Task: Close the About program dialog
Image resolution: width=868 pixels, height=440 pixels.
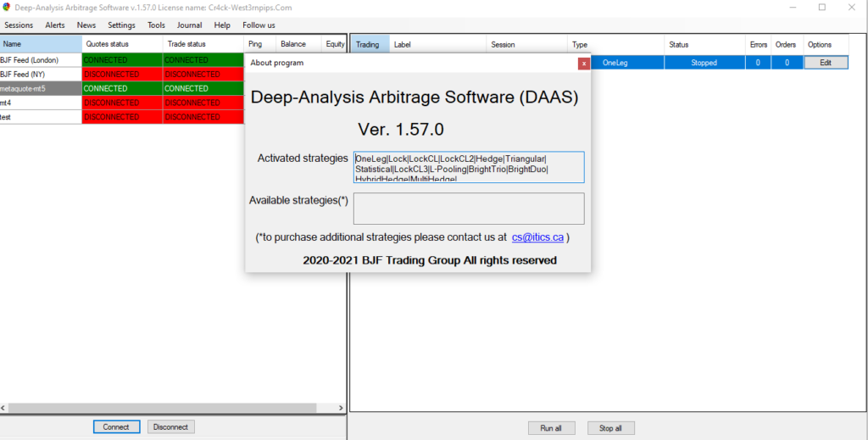Action: [583, 63]
